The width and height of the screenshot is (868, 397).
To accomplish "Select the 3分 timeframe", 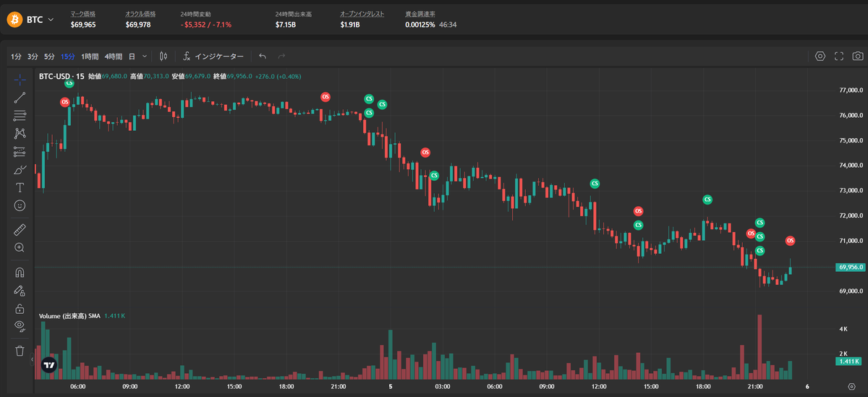I will click(33, 56).
